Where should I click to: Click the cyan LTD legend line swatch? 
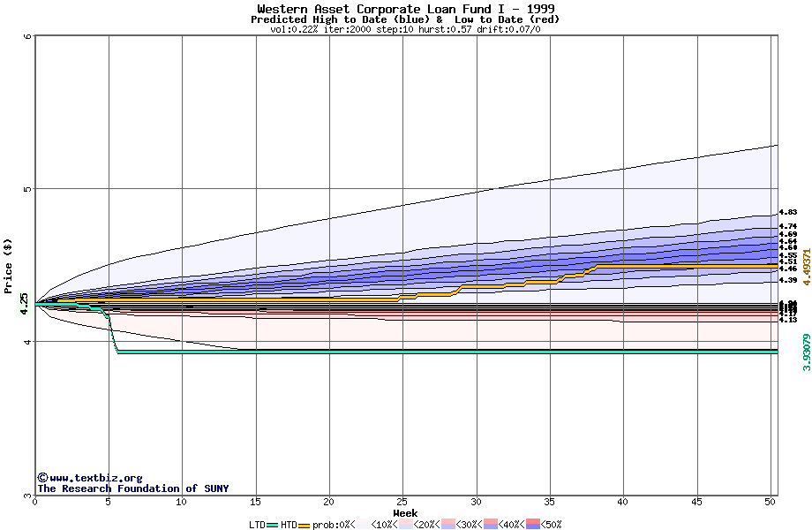[273, 526]
